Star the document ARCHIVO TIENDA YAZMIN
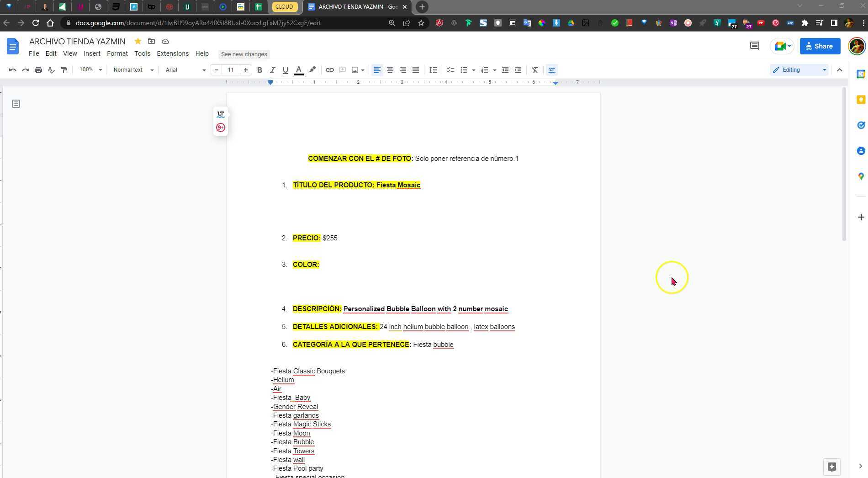This screenshot has width=868, height=478. [x=138, y=41]
